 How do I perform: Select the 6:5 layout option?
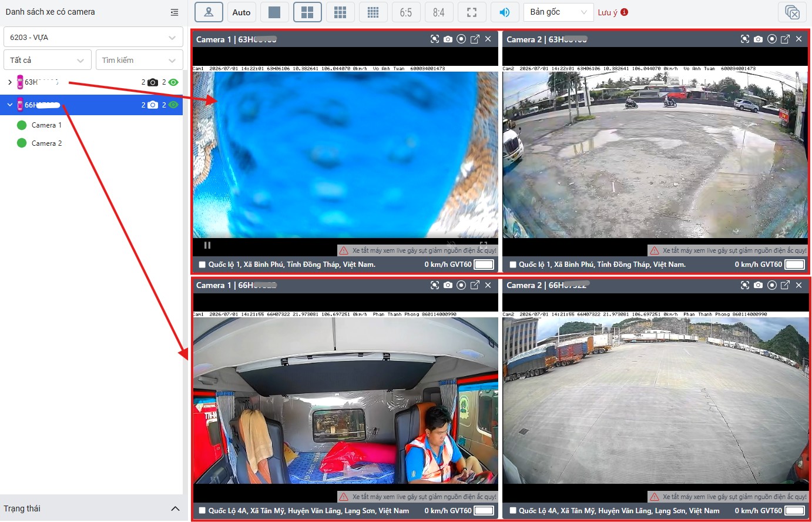406,12
